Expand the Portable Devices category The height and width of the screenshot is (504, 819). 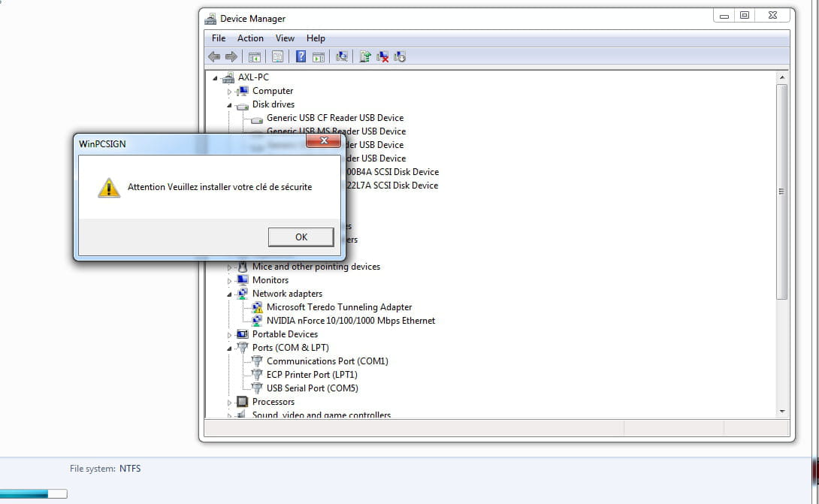[229, 333]
